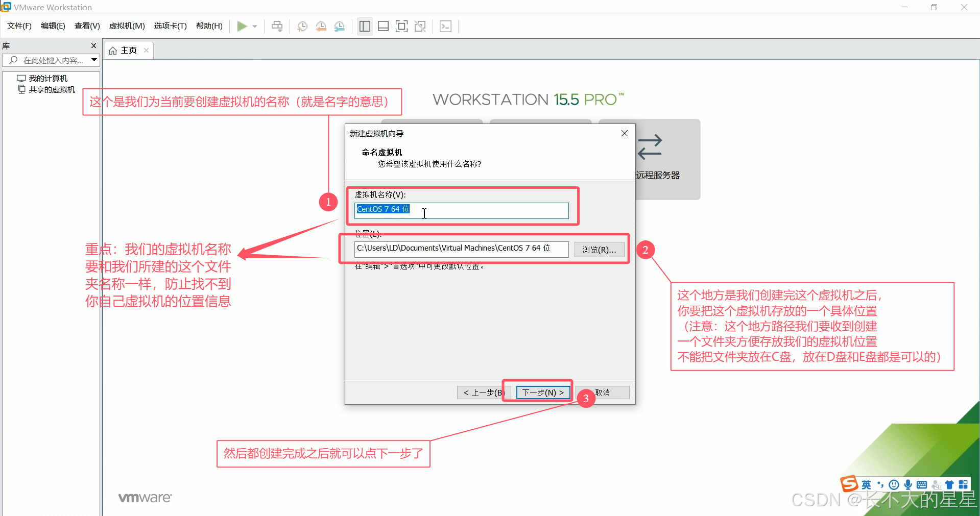The height and width of the screenshot is (516, 980).
Task: Close the 新建虚拟机向导 dialog
Action: click(x=624, y=133)
